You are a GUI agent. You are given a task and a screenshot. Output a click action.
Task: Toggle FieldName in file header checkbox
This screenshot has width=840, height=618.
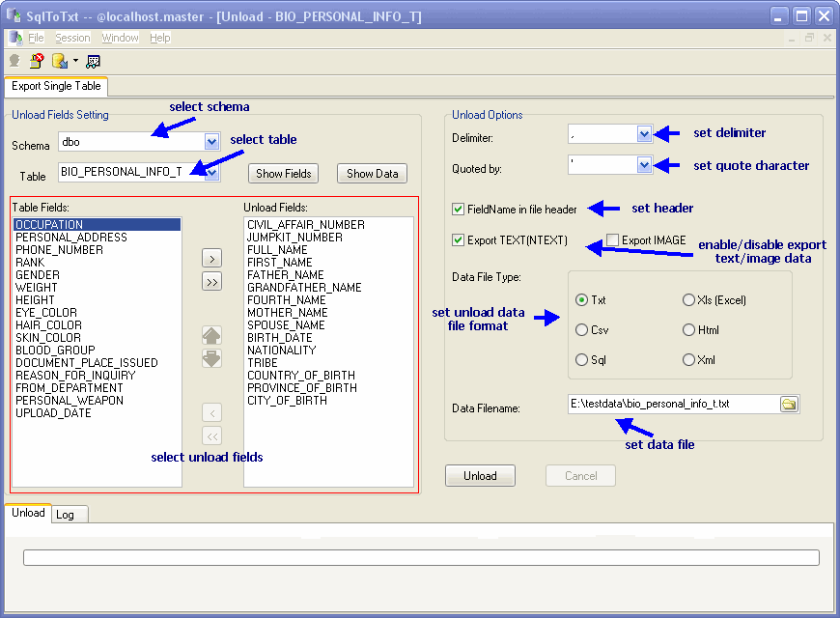pyautogui.click(x=458, y=209)
